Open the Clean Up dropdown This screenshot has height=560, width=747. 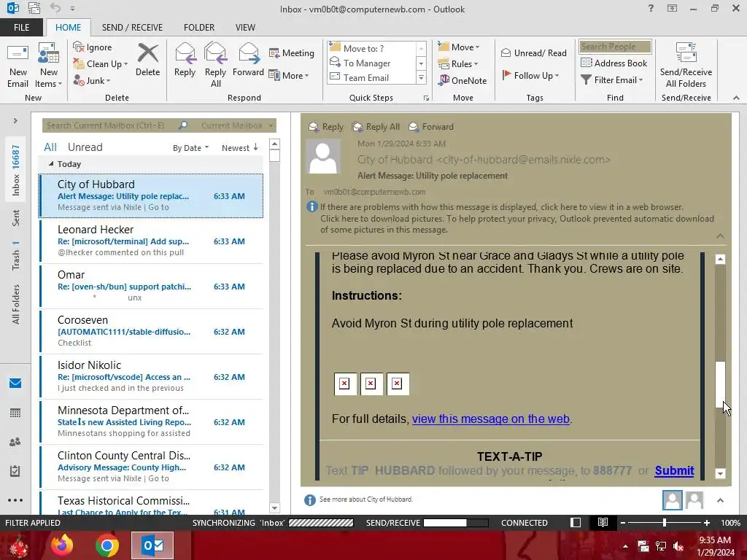click(x=101, y=64)
